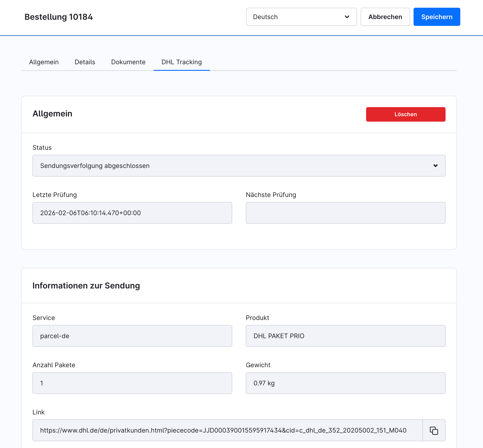Image resolution: width=483 pixels, height=448 pixels.
Task: Select the DHL Tracking tab
Action: point(182,62)
